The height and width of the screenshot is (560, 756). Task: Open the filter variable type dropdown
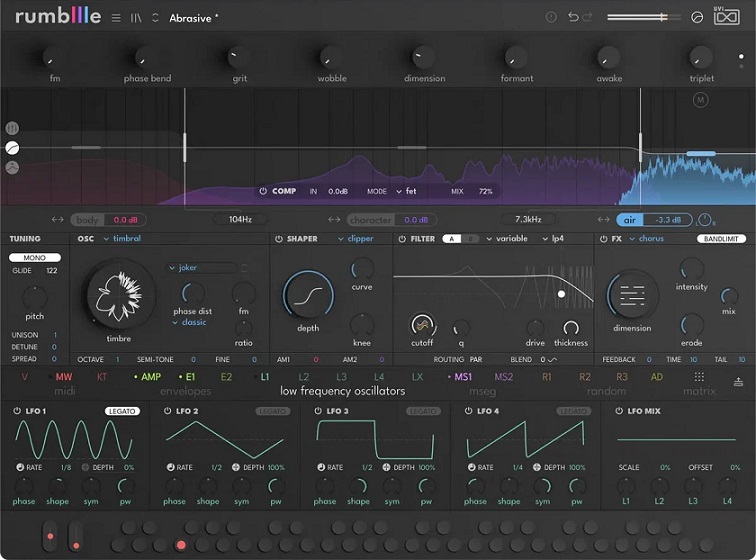coord(507,239)
